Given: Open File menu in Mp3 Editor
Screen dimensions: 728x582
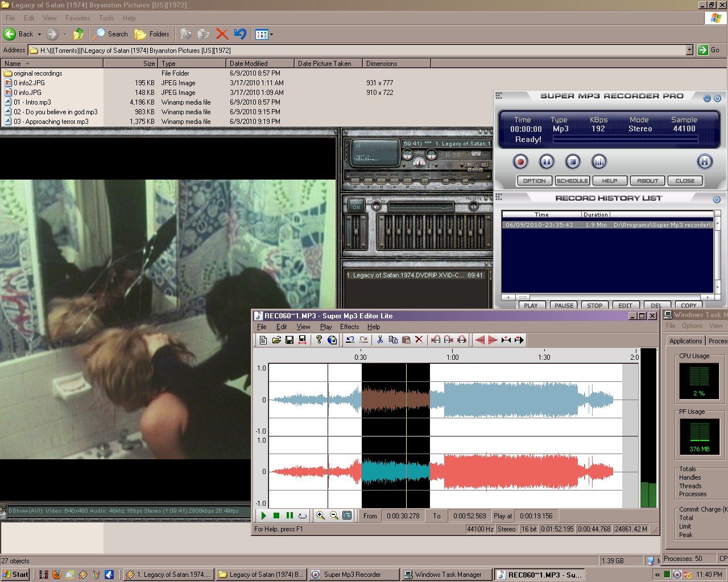Looking at the screenshot, I should pos(262,327).
